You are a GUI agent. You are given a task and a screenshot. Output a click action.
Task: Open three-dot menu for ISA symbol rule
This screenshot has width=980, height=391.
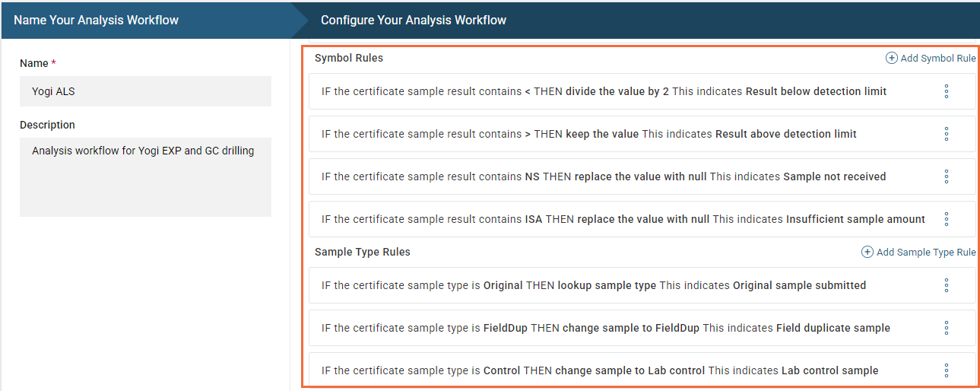pyautogui.click(x=947, y=219)
